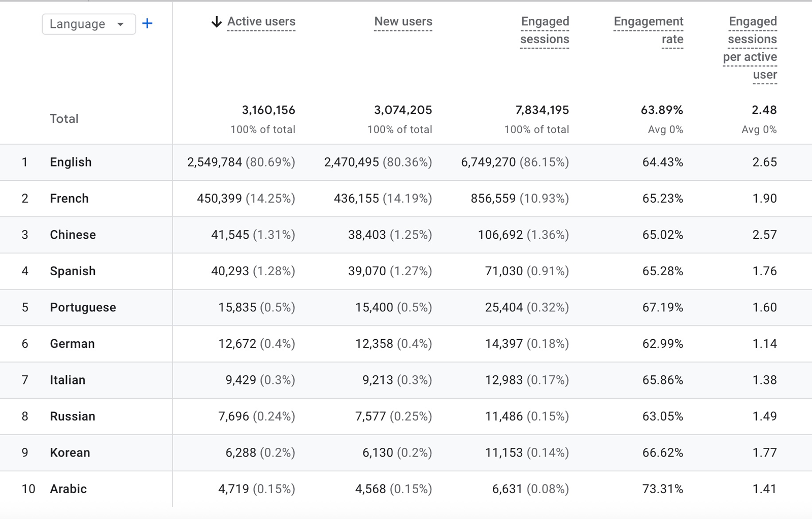The height and width of the screenshot is (519, 812).
Task: Select the Korean language row label
Action: tap(70, 453)
